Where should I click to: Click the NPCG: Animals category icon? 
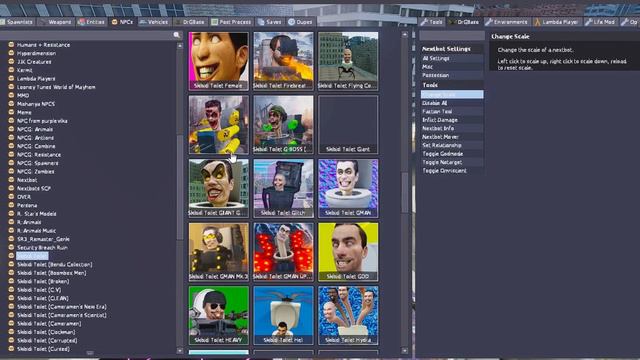[11, 129]
